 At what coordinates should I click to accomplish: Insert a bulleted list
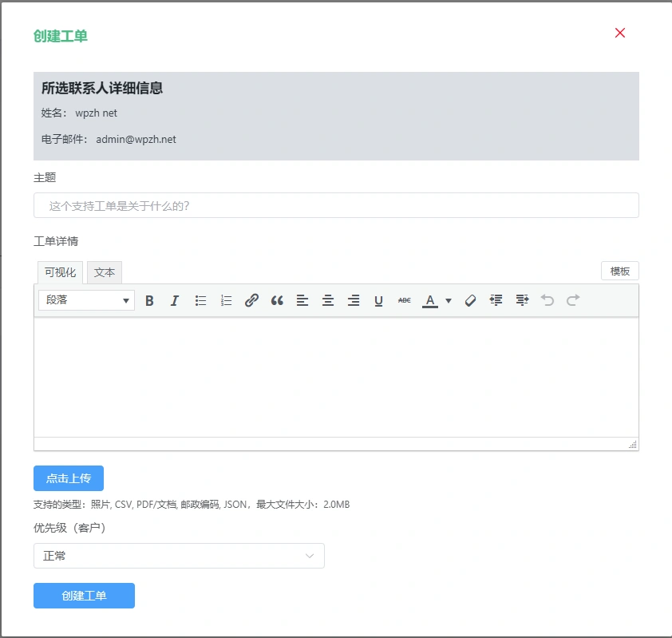pos(200,300)
